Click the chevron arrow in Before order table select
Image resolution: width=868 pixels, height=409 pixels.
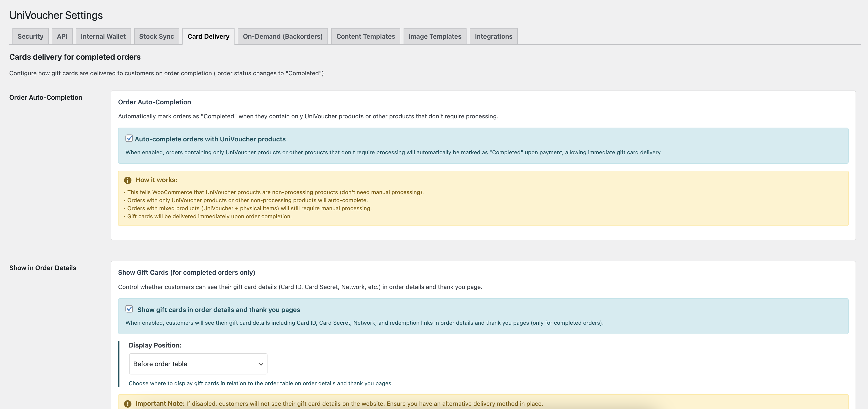point(260,364)
